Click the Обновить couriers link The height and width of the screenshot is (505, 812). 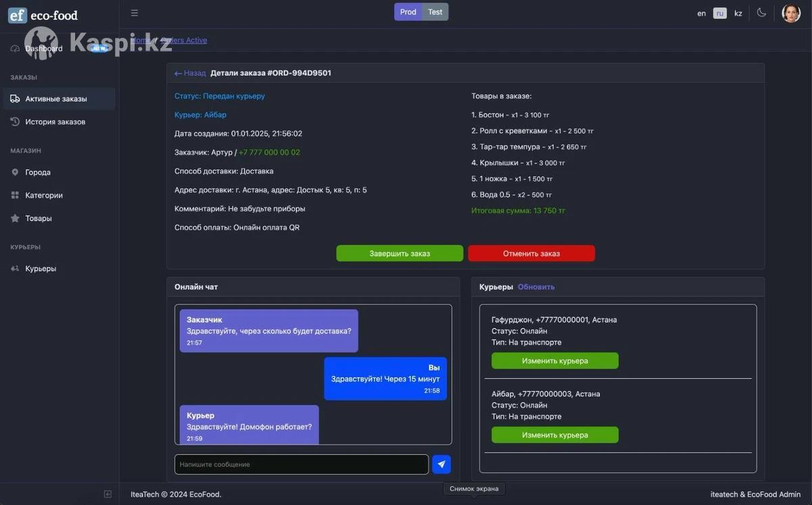[x=536, y=287]
